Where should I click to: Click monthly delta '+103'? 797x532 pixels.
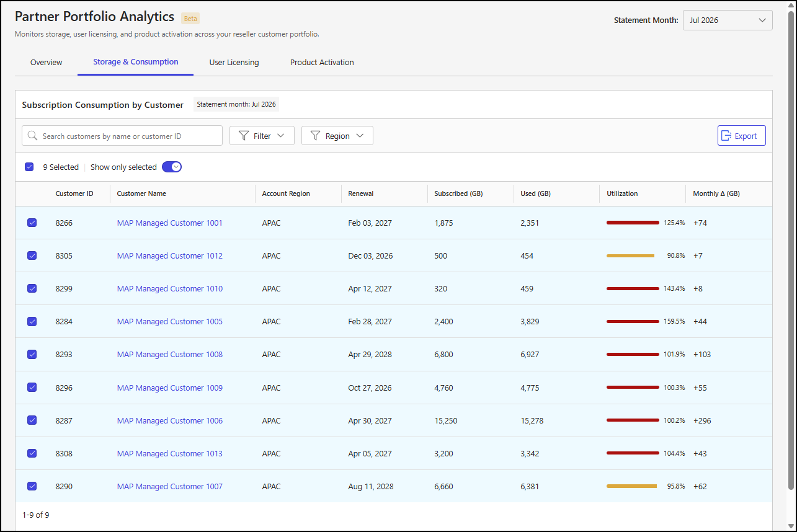[x=702, y=354]
